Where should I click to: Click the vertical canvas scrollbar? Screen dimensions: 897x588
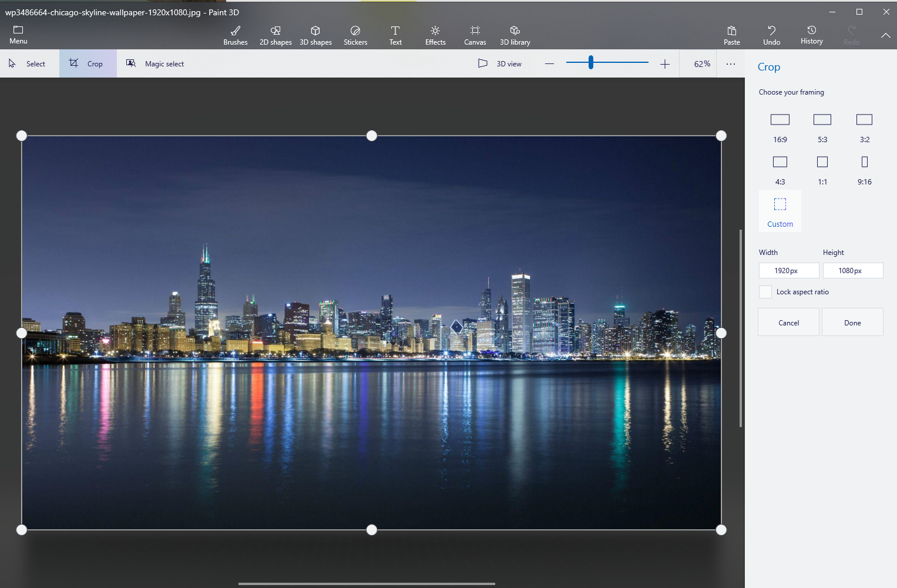[741, 328]
